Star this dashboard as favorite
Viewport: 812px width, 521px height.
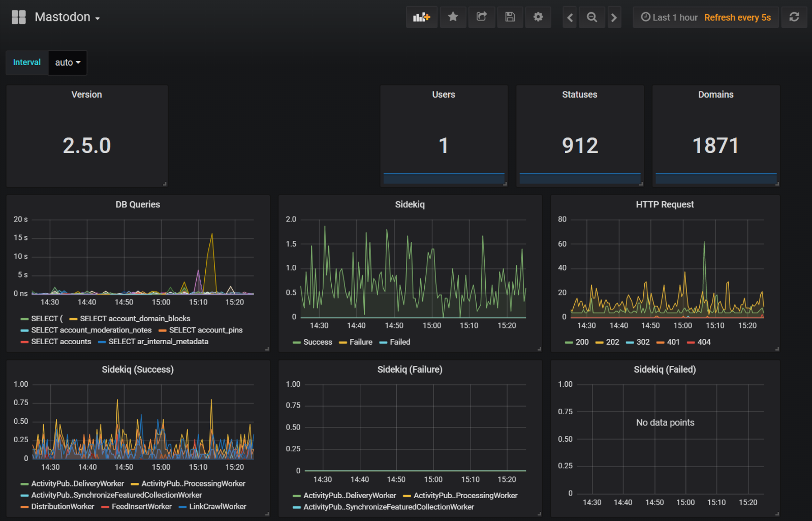[453, 17]
